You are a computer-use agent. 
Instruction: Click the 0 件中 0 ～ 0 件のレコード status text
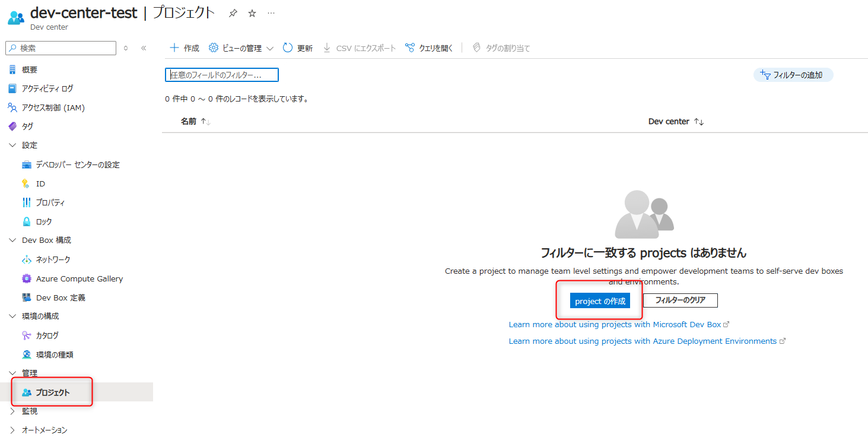point(237,99)
